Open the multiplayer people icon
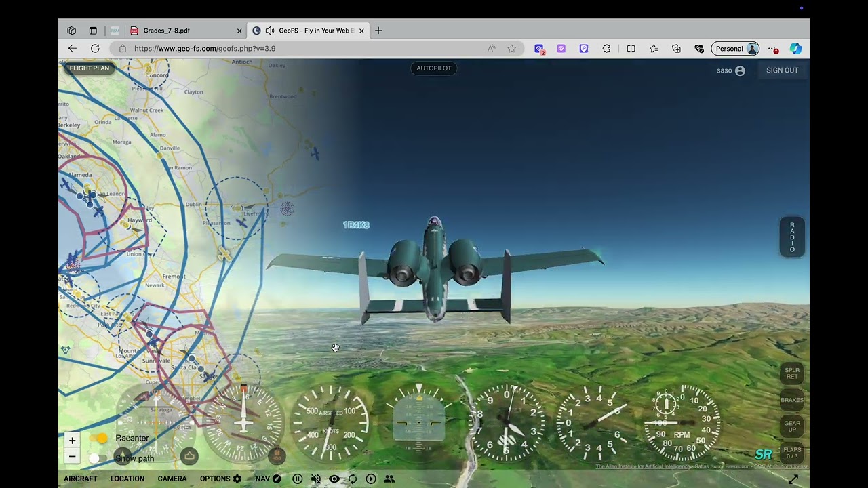The width and height of the screenshot is (868, 488). [389, 479]
